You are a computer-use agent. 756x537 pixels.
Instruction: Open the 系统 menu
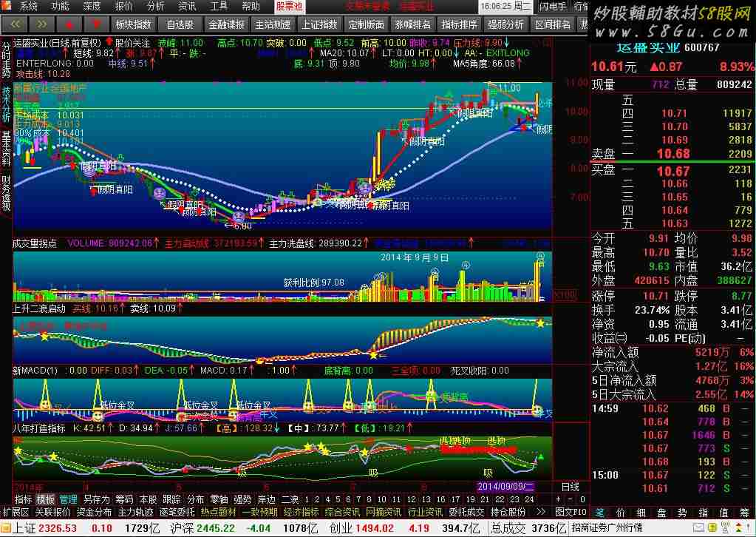(x=29, y=6)
